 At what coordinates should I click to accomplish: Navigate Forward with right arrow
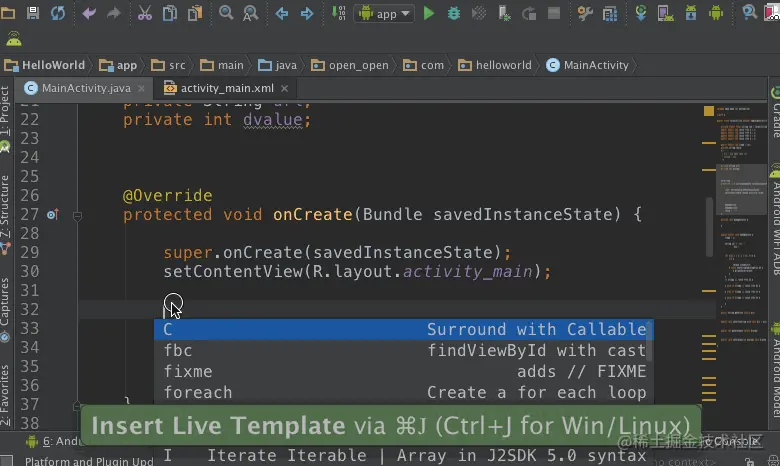[307, 14]
